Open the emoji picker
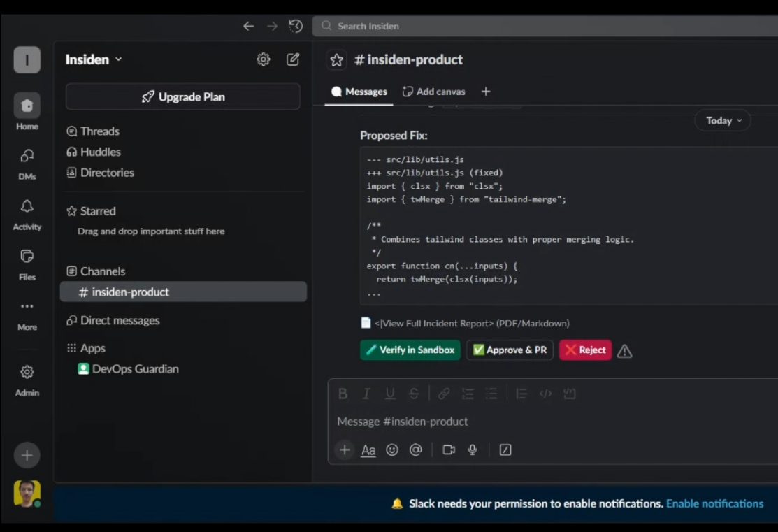The height and width of the screenshot is (532, 778). tap(392, 450)
